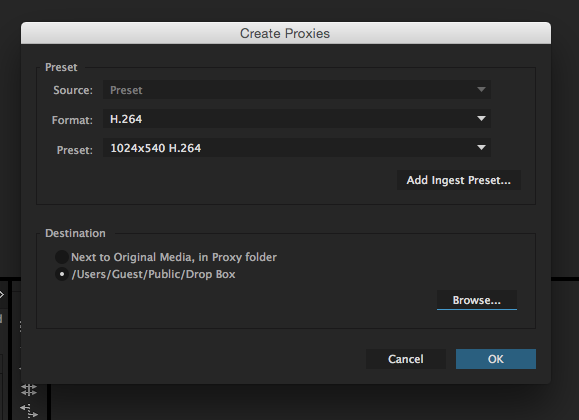
Task: Click the Add Ingest Preset button
Action: coord(459,180)
